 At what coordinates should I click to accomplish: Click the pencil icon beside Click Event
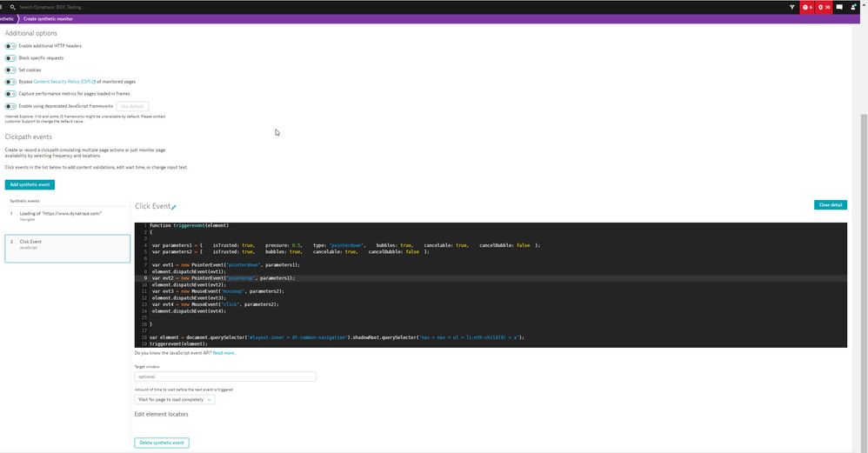[174, 207]
